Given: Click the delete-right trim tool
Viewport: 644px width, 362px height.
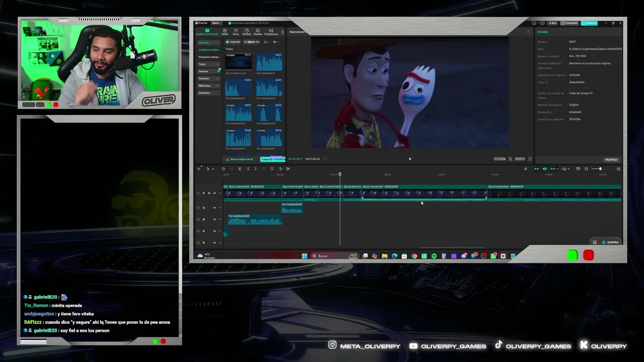Looking at the screenshot, I should (256, 169).
